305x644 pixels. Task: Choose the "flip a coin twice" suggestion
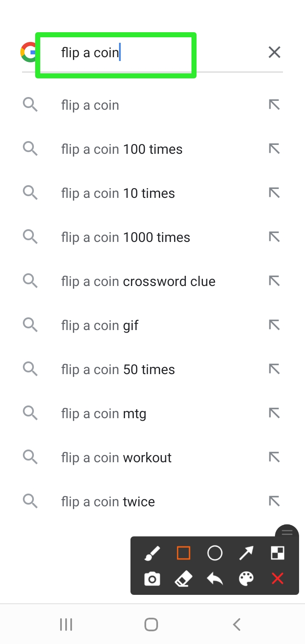tap(108, 502)
